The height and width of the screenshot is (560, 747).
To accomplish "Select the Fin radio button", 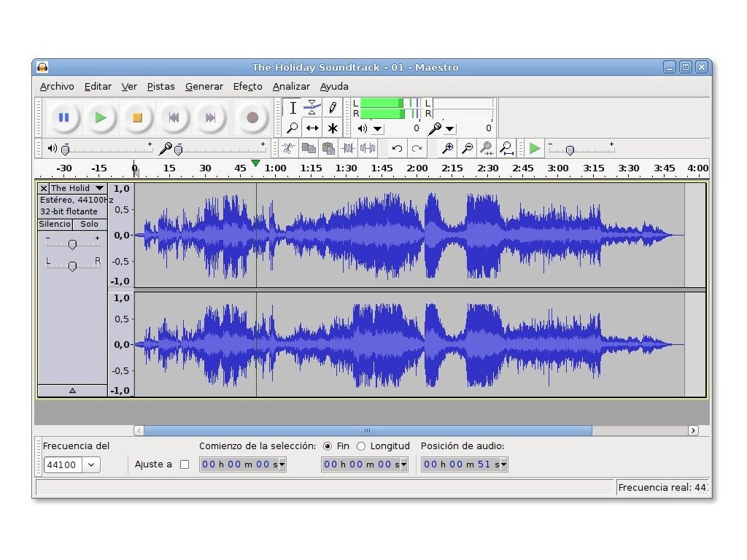I will pos(327,446).
